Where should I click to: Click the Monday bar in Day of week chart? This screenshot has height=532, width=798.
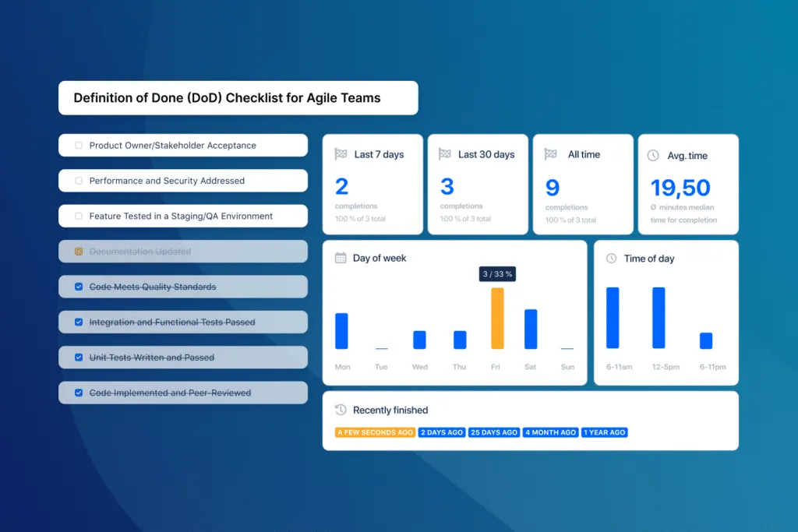pos(341,331)
